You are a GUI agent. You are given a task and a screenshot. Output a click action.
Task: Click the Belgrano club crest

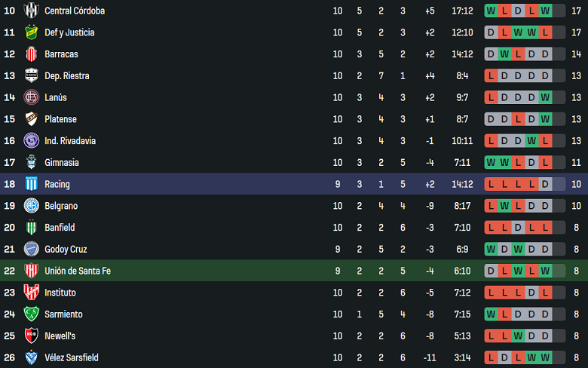[32, 206]
